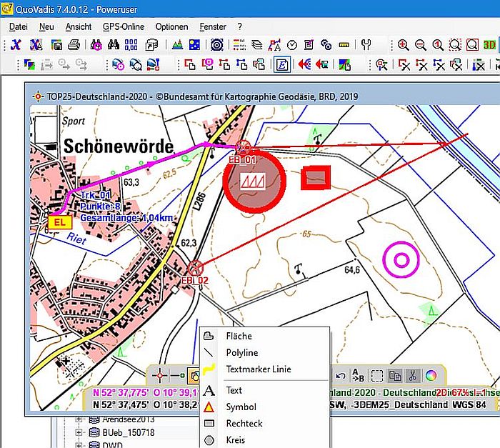Viewport: 500px width, 448px height.
Task: Choose Kreis from the drawing menu
Action: click(265, 440)
